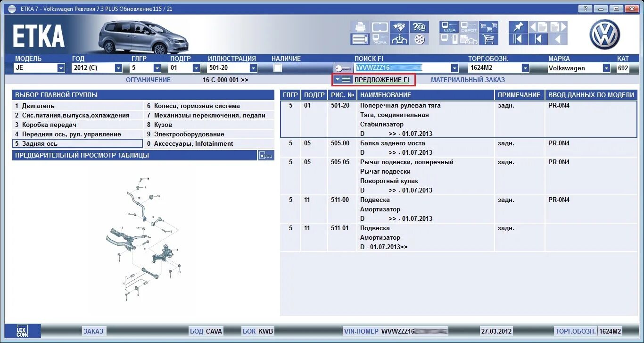Select row 505-00 Балка заднего моста

pos(458,148)
